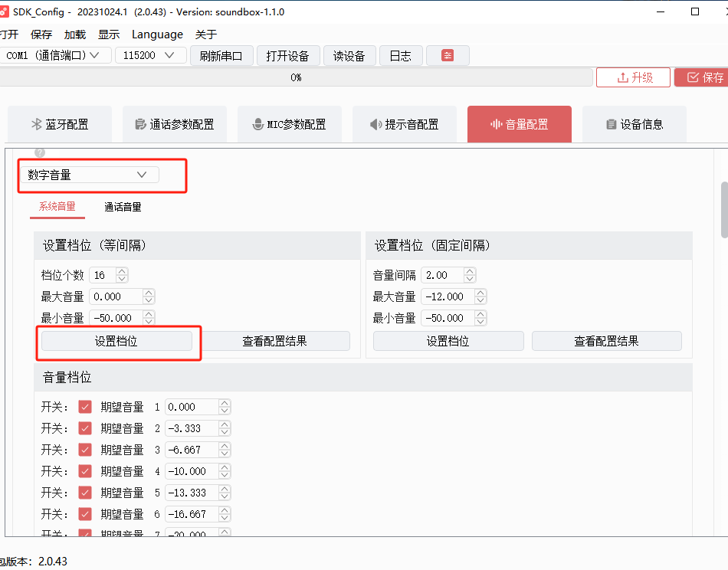Uncheck the 期望音量 6 switch checkbox
728x570 pixels.
pos(85,514)
